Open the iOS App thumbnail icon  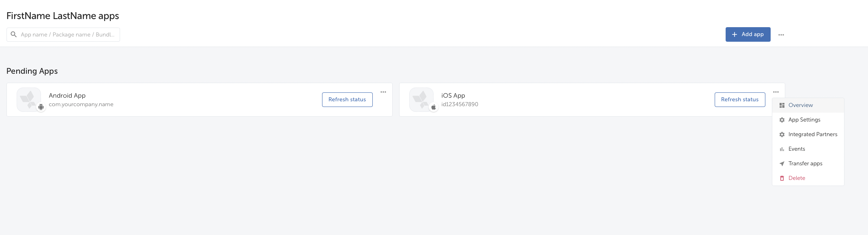(x=421, y=99)
